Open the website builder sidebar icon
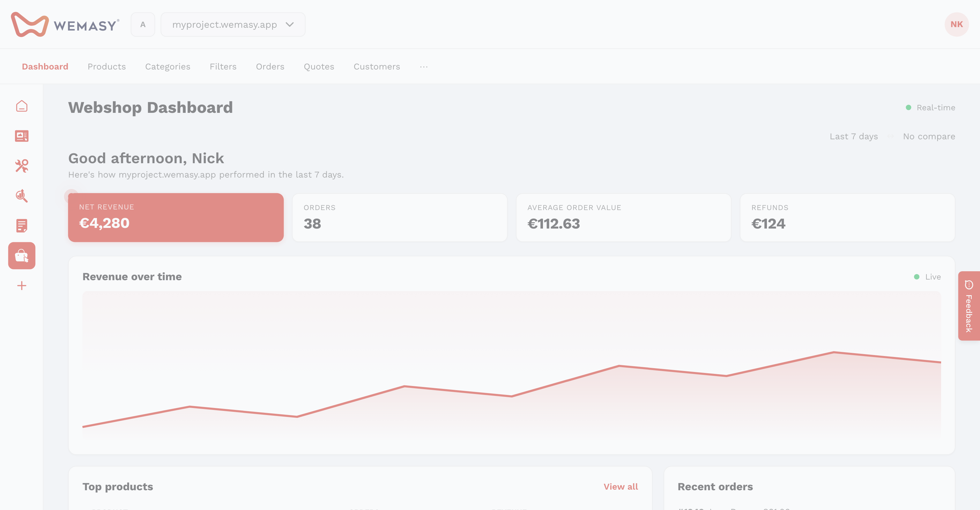This screenshot has height=510, width=980. click(x=22, y=136)
